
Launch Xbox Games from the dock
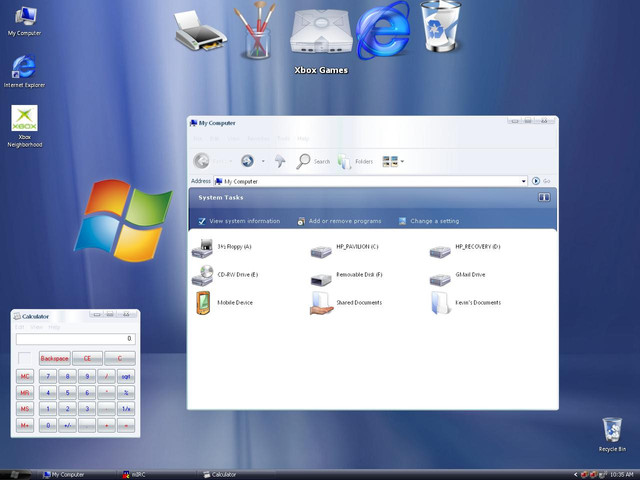pos(321,32)
